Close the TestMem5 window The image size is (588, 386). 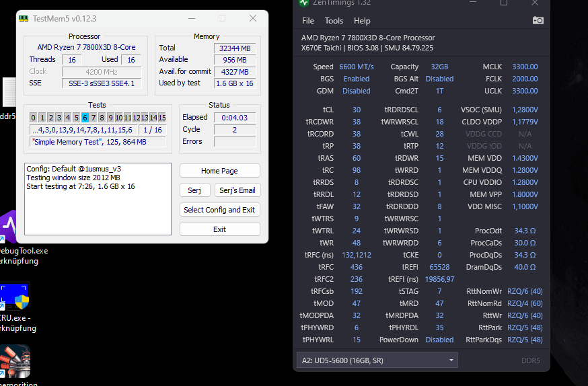click(x=253, y=18)
